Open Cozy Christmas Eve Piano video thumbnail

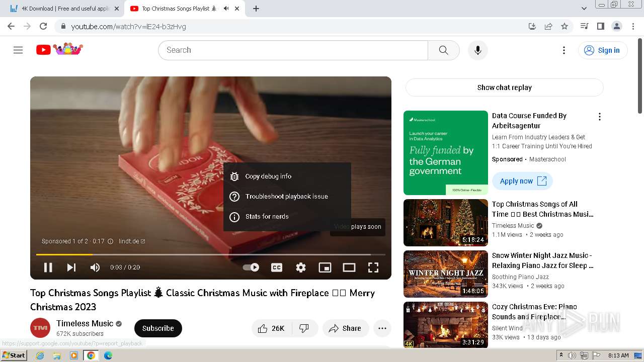tap(446, 325)
